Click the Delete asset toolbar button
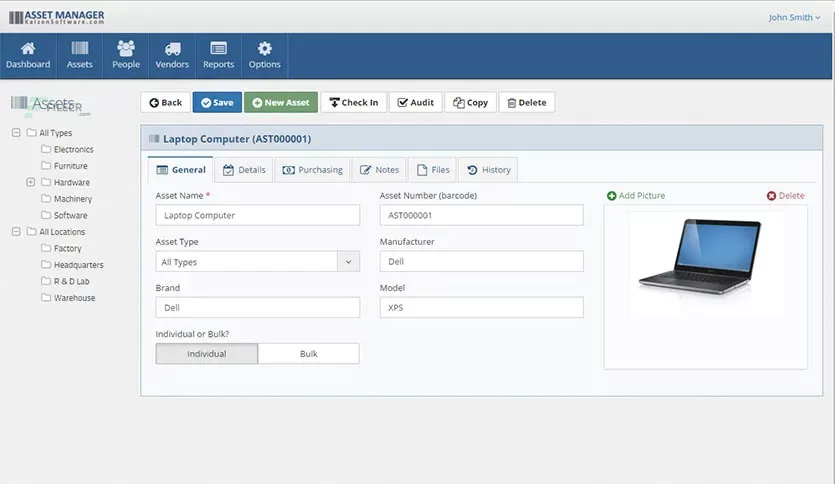 point(527,102)
